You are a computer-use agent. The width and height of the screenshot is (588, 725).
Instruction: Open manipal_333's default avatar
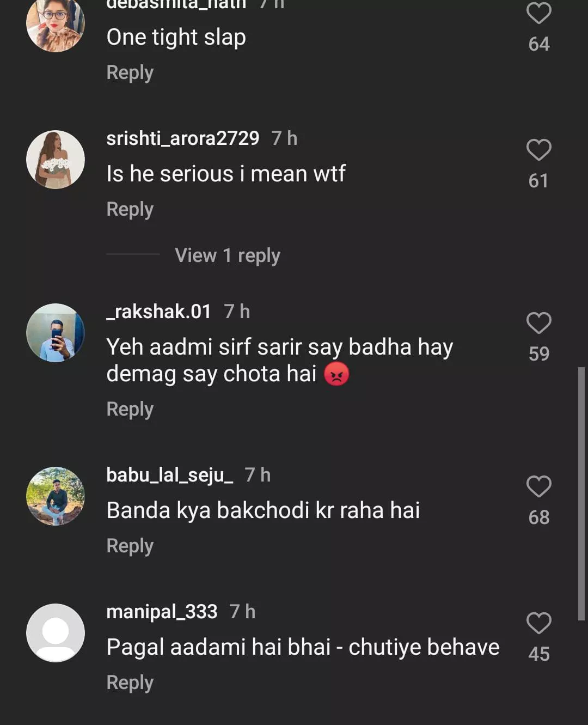(56, 633)
